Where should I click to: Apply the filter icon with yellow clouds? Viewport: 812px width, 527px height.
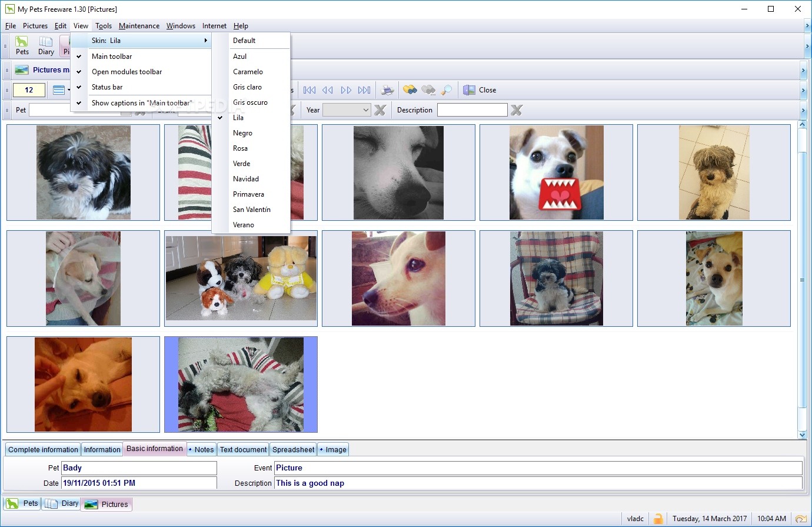410,90
